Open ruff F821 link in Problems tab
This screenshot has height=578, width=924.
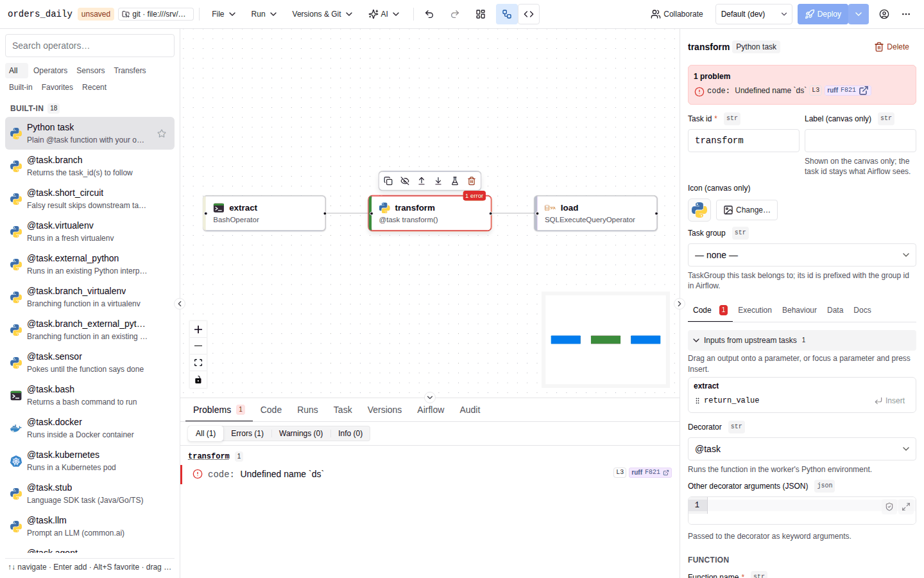point(650,472)
